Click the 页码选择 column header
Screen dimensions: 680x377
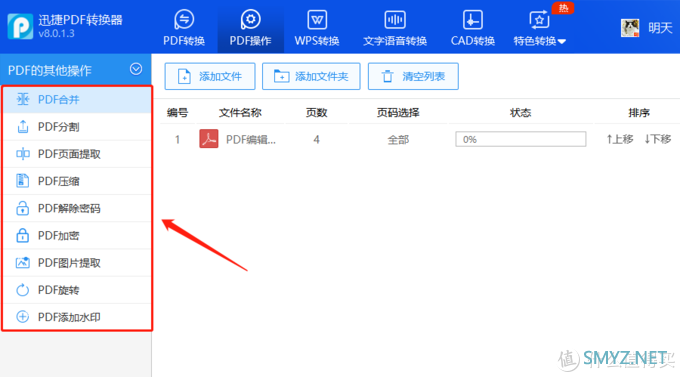pos(398,113)
